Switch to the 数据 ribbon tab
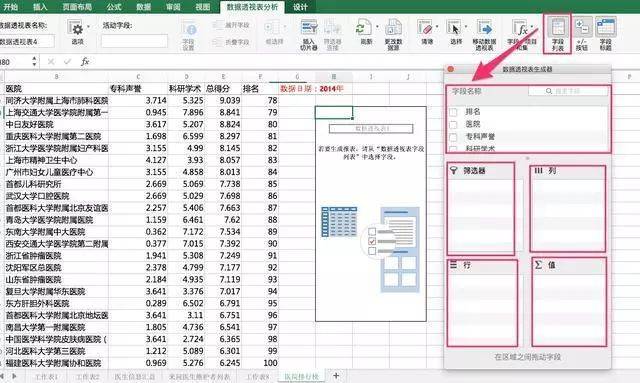Viewport: 640px width, 383px height. [x=144, y=7]
